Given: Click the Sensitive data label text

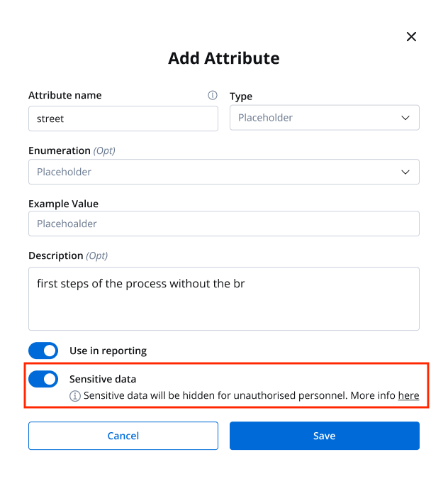Looking at the screenshot, I should [x=103, y=379].
